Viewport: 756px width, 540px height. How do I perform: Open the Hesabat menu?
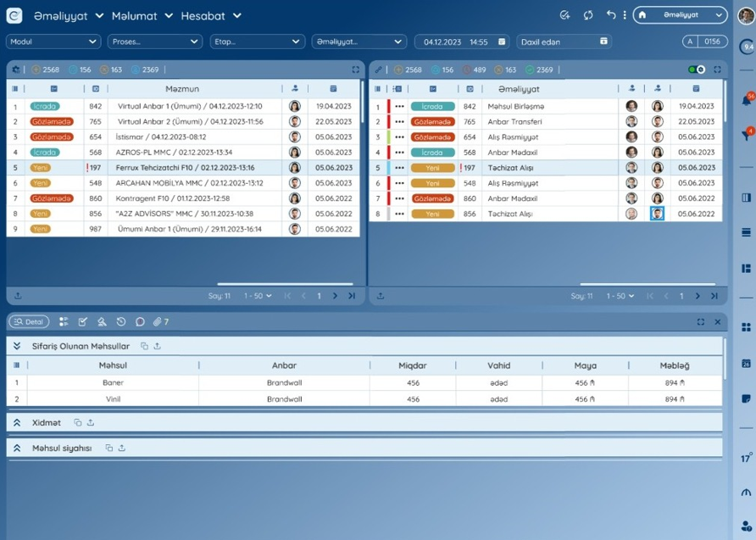pos(211,15)
